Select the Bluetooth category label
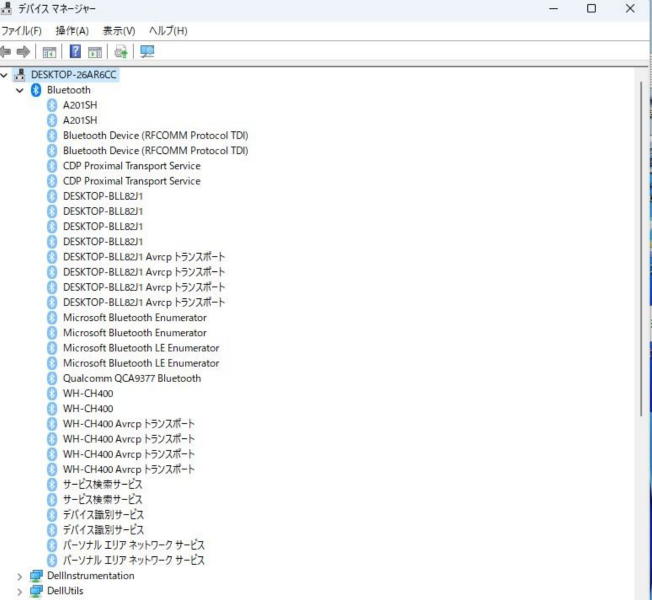 coord(69,90)
